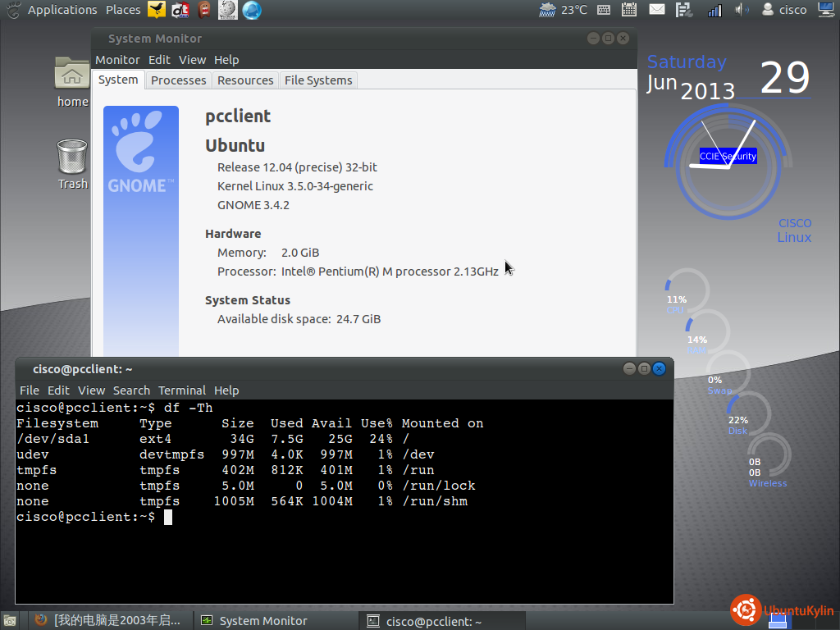Click 'pcclient' hostname heading in System Monitor
Screen dimensions: 840x630
pyautogui.click(x=238, y=116)
